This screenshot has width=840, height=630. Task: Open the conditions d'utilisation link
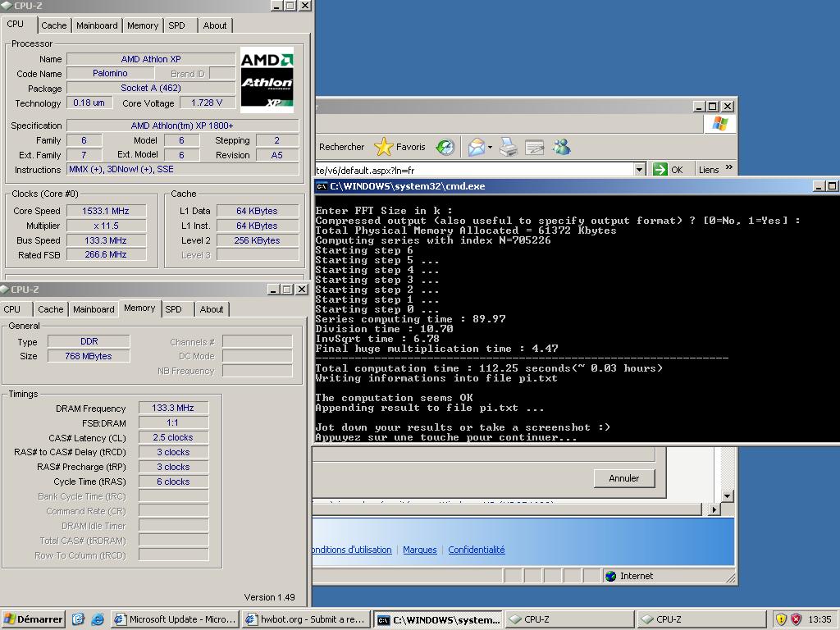pyautogui.click(x=353, y=550)
